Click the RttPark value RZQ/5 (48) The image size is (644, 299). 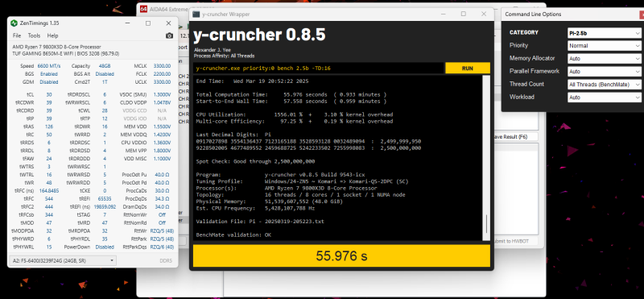click(162, 239)
